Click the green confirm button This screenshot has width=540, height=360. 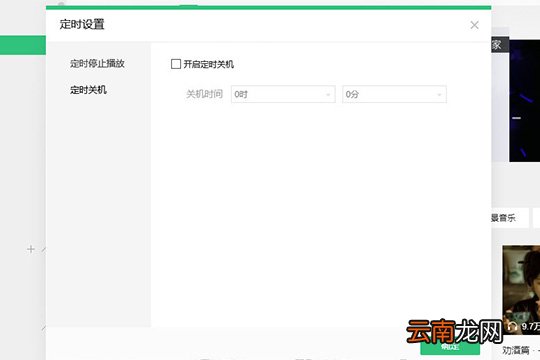(450, 347)
